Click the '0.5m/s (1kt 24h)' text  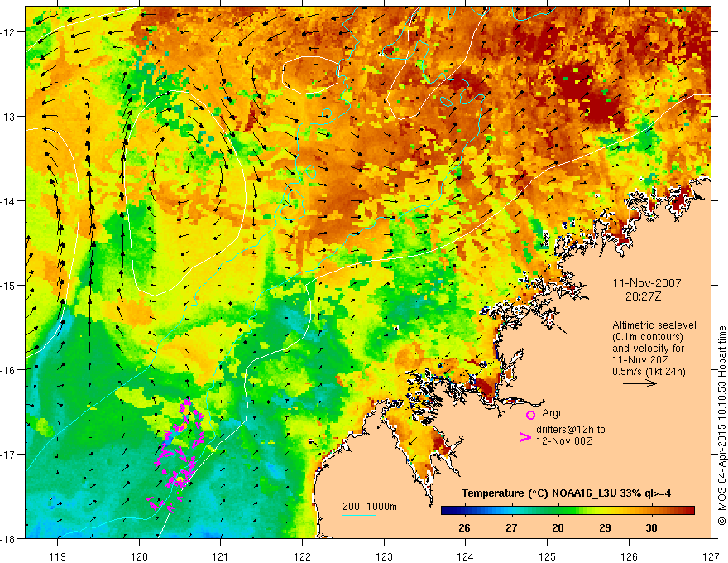649,372
